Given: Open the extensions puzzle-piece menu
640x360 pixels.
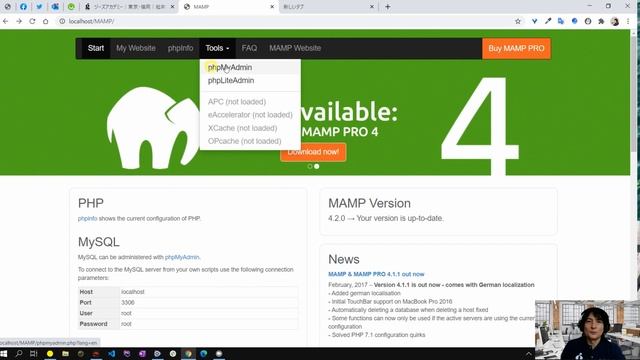Looking at the screenshot, I should (x=601, y=21).
